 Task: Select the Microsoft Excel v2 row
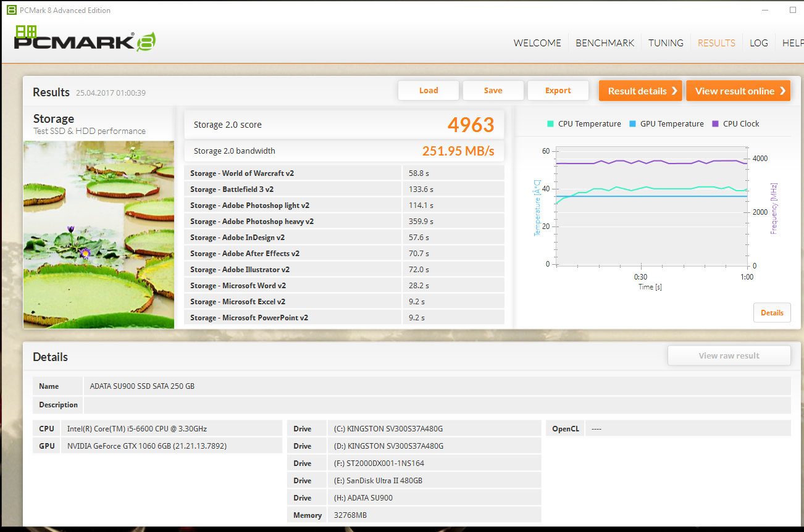pos(344,301)
